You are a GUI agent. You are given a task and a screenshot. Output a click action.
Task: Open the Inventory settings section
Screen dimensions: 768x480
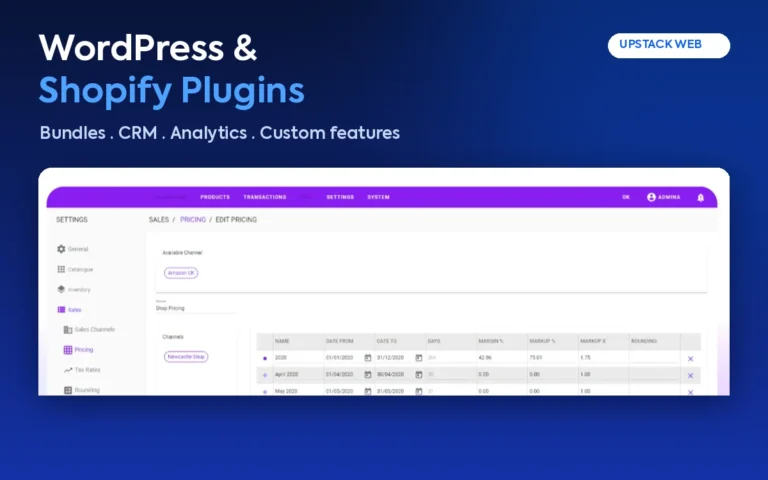pos(74,289)
